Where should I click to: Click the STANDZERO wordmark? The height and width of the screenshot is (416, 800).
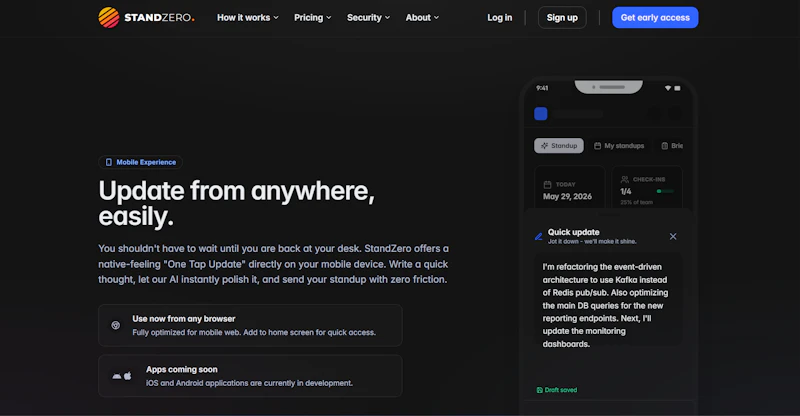pos(159,17)
